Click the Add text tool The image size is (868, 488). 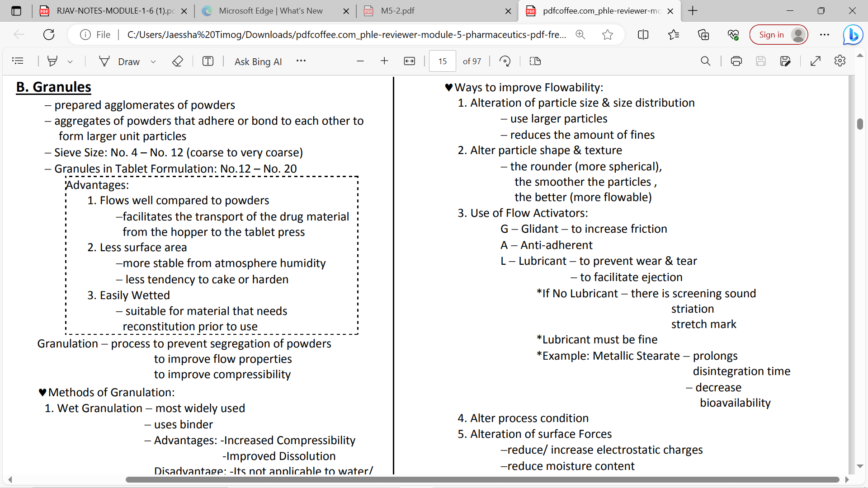tap(208, 61)
